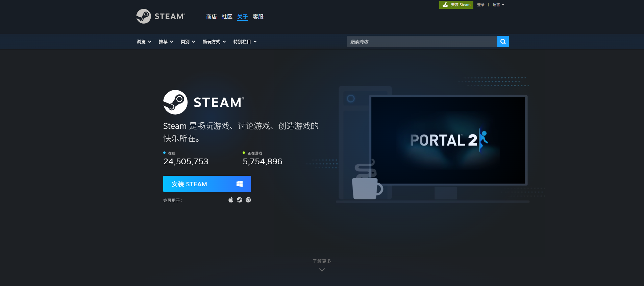Click the large Steam logo in hero
This screenshot has height=286, width=644.
coord(204,102)
